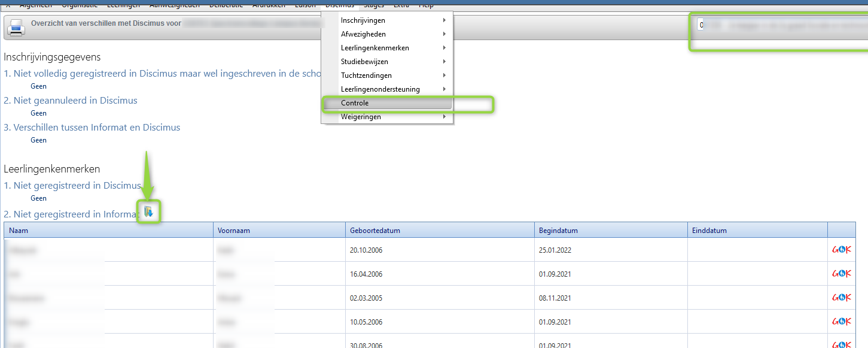Click 'Geen' under 'Niet geregistreerd in Discimus'

click(x=38, y=198)
